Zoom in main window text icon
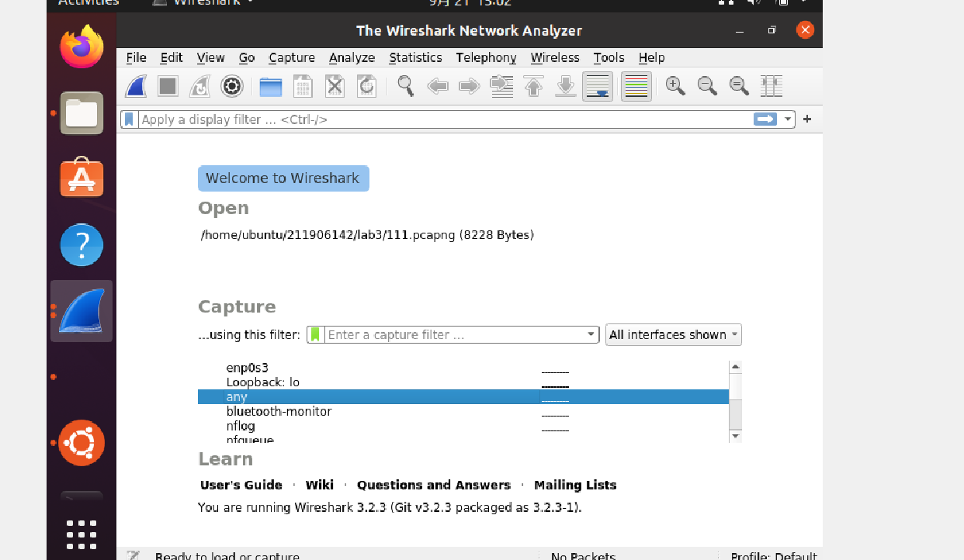Screen dimensions: 964x560 point(675,86)
